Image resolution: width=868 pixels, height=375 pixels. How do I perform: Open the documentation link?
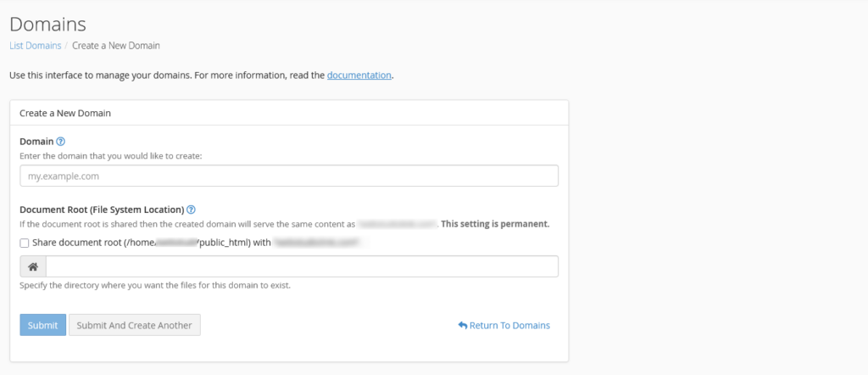coord(359,75)
